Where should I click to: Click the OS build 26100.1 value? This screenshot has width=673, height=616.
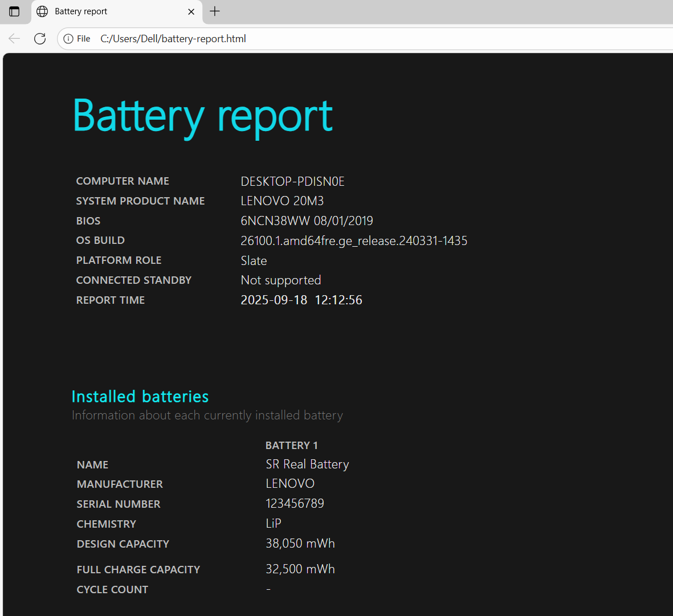[353, 240]
